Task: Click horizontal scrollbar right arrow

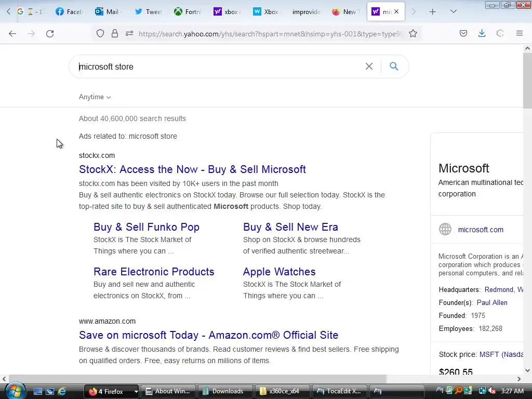Action: tap(519, 379)
